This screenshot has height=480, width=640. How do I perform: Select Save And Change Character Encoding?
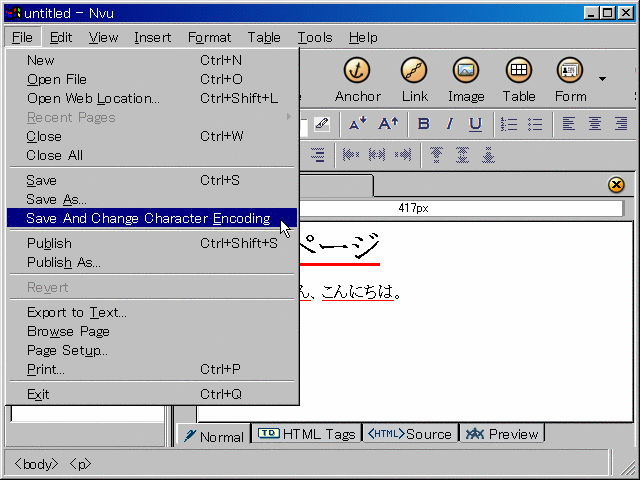tap(152, 218)
